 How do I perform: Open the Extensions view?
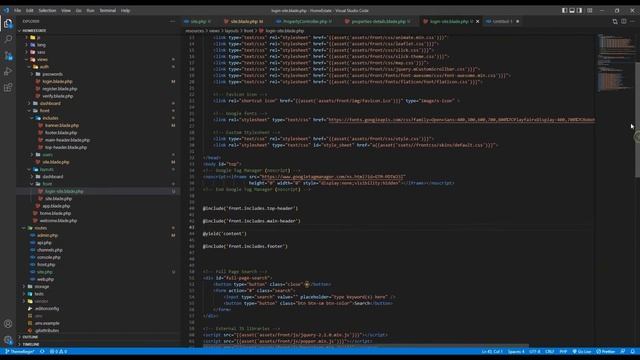[8, 87]
